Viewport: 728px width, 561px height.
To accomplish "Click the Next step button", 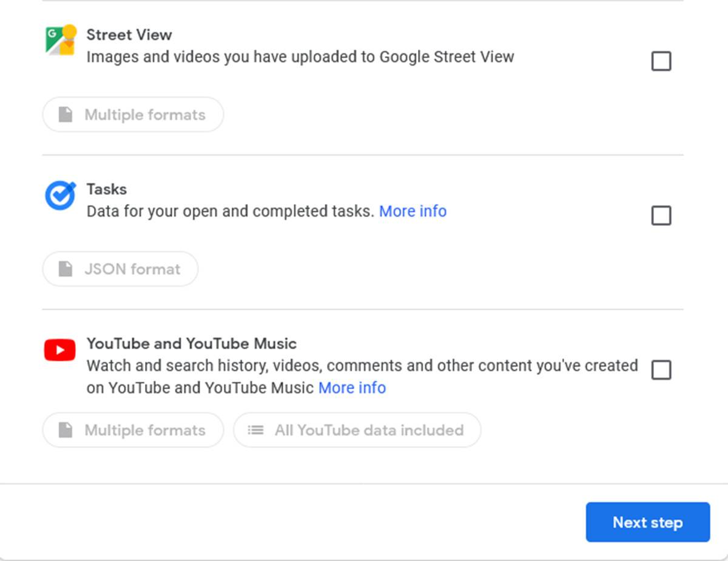I will pyautogui.click(x=647, y=522).
